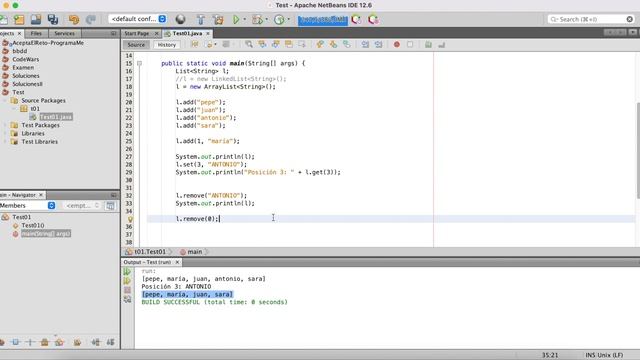Run the project with green play icon

coord(236,19)
